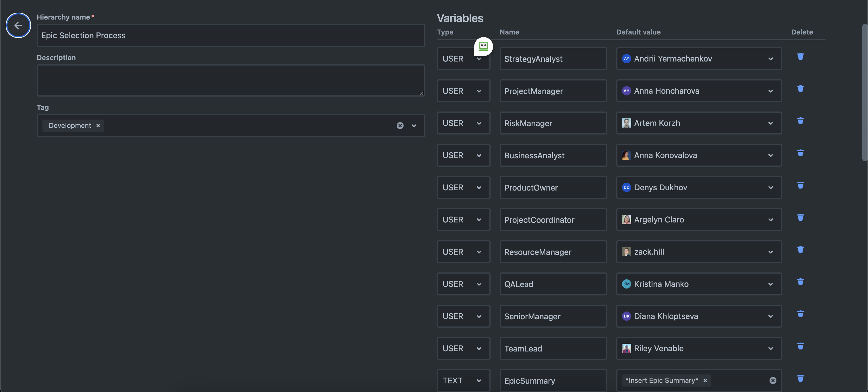This screenshot has width=868, height=392.
Task: Click the green robot assistant icon
Action: [x=483, y=47]
